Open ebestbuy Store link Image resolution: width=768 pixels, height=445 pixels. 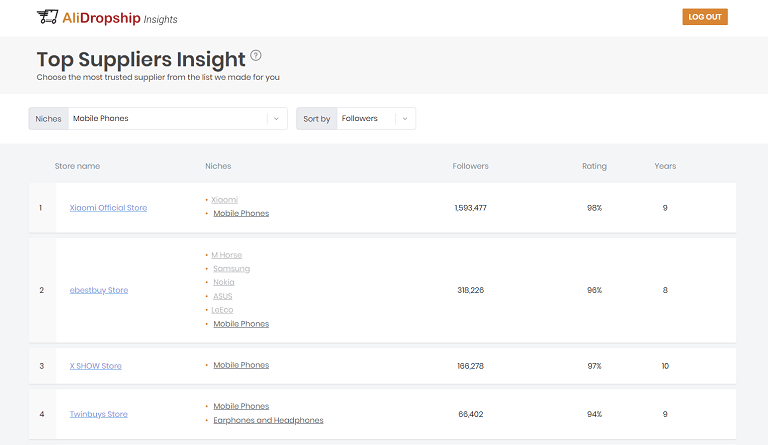98,290
